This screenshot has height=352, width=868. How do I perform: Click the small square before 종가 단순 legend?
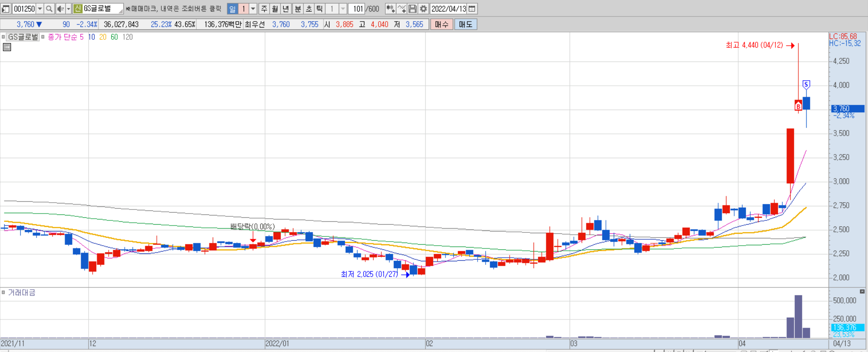click(x=43, y=37)
